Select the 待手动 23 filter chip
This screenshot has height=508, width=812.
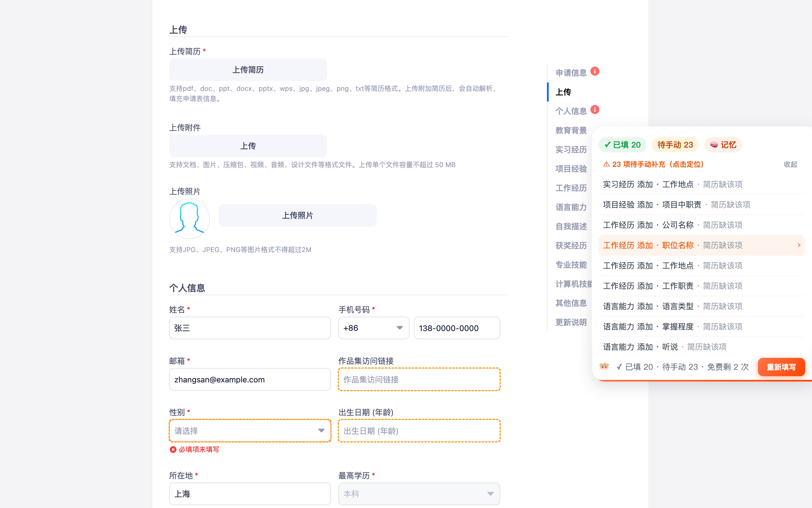675,145
